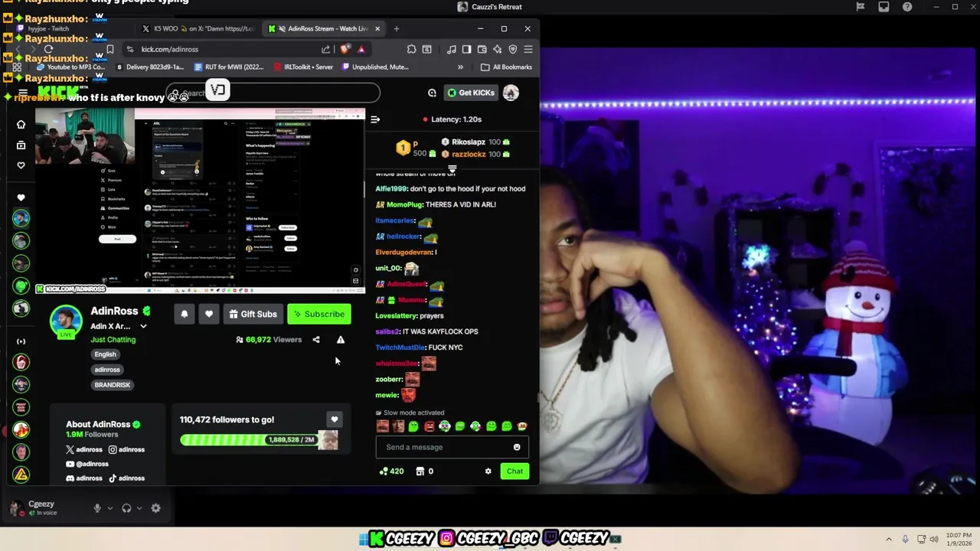Open the Leo AI sparkle icon
The height and width of the screenshot is (551, 980).
click(498, 49)
